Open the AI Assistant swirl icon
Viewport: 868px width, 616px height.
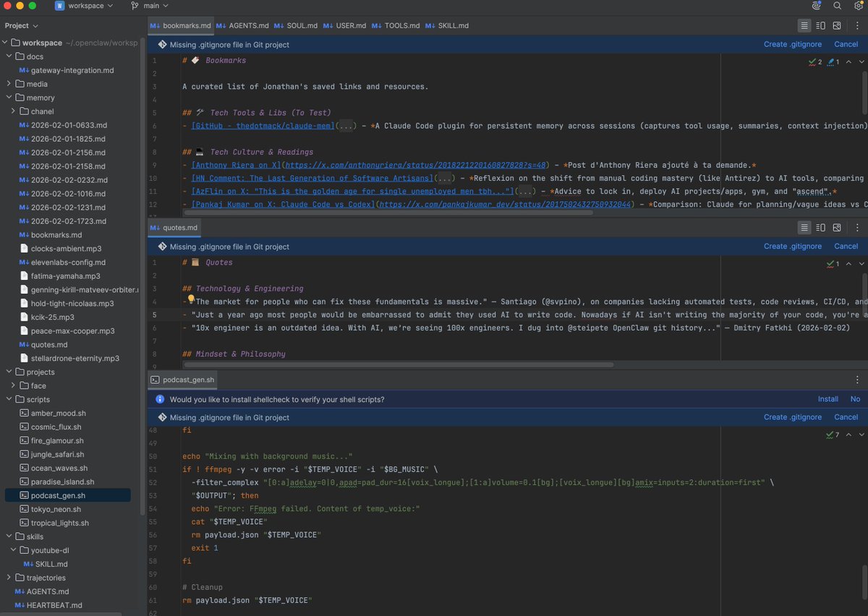click(817, 6)
